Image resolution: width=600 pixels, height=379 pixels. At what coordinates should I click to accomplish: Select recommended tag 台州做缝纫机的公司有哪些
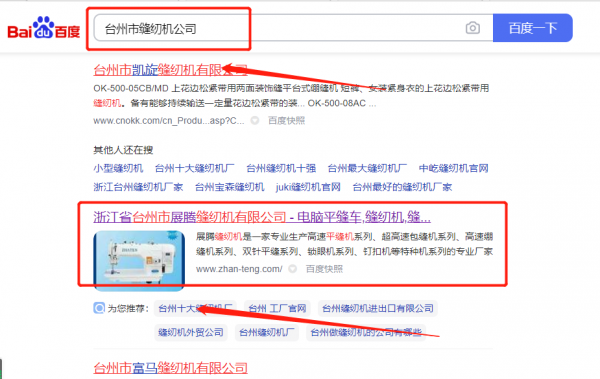(x=366, y=332)
